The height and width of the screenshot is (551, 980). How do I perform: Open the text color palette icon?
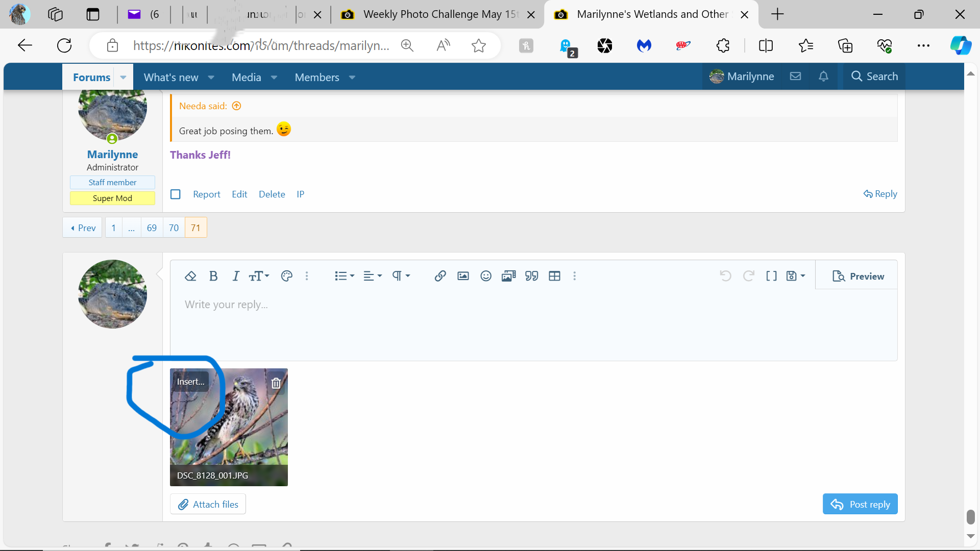tap(286, 276)
